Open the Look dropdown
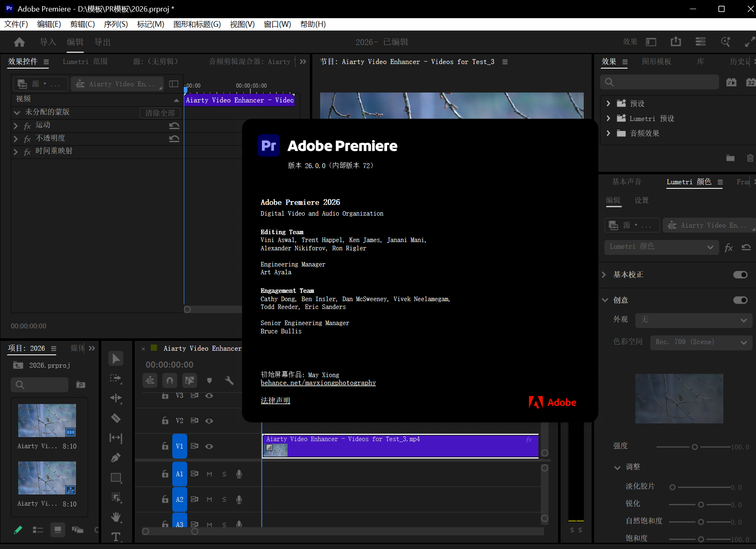Screen dimensions: 756x549 [694, 320]
